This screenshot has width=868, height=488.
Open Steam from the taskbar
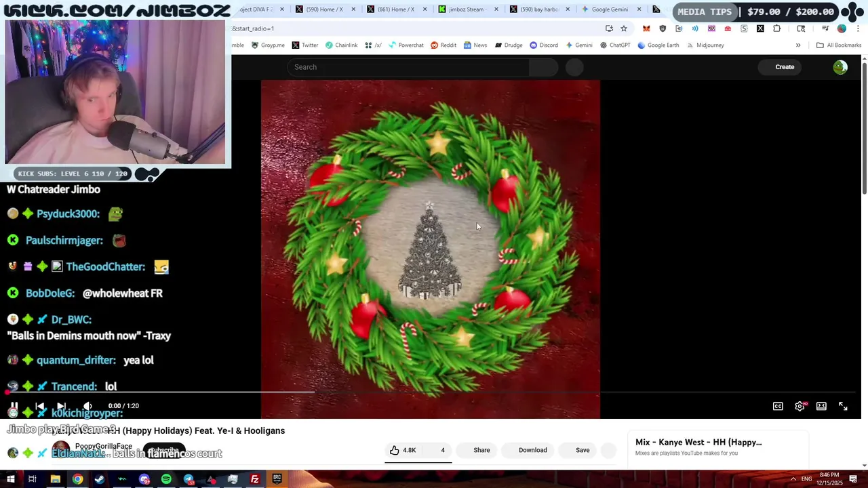coord(100,479)
